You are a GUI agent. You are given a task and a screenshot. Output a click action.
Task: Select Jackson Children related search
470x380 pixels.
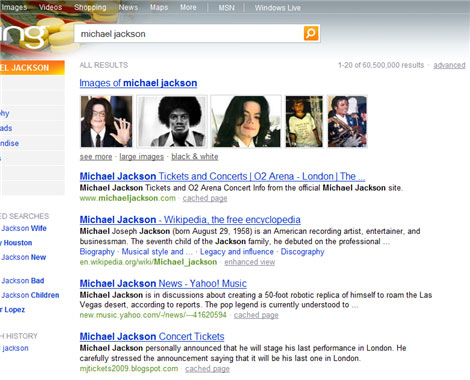click(x=30, y=295)
